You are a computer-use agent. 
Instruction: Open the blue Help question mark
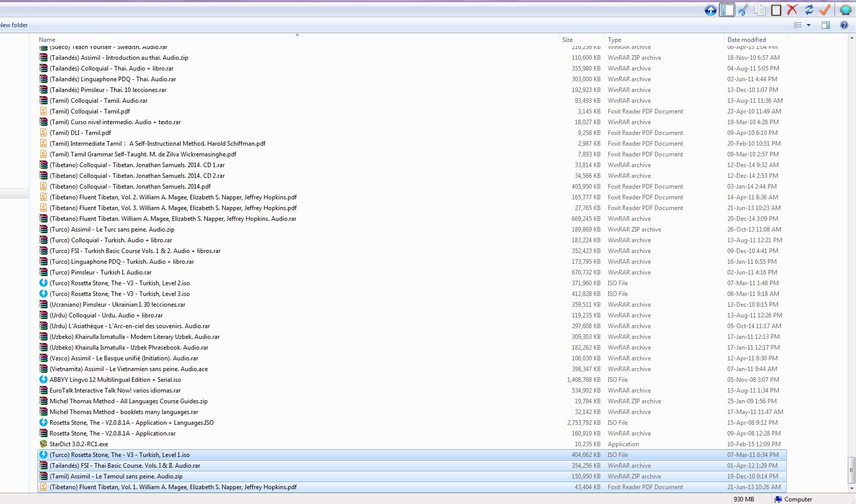tap(844, 25)
